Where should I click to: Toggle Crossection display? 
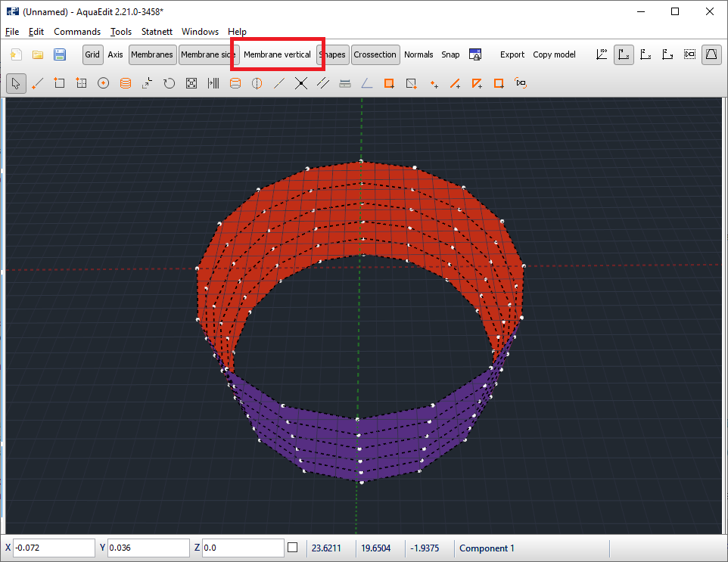[x=375, y=54]
